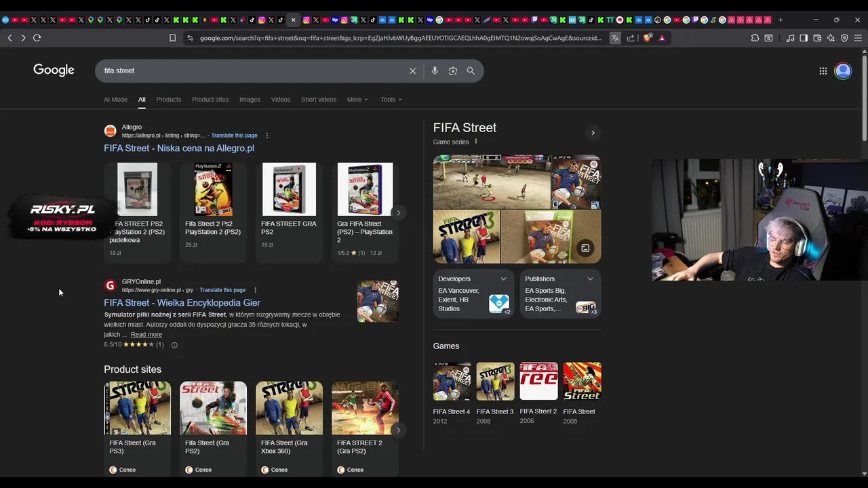Open FIFA STREET GRA PS2 15 zł card
Viewport: 868px width, 488px height.
[x=289, y=211]
